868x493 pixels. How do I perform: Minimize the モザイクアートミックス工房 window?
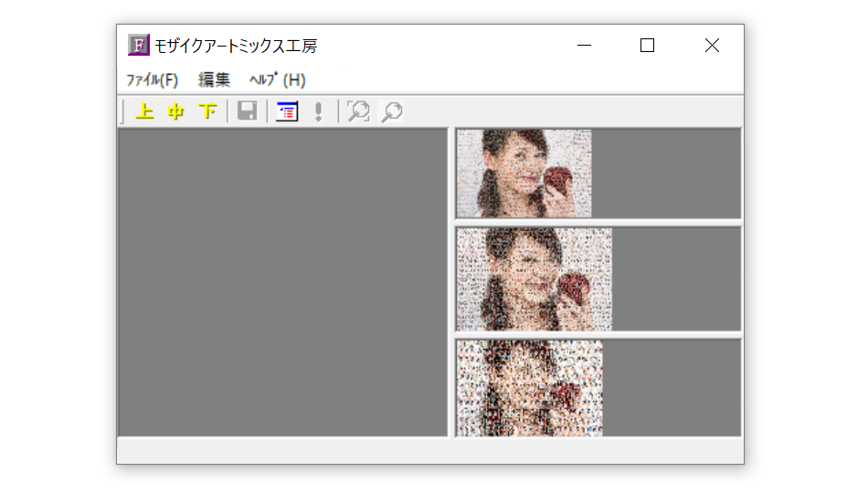[x=584, y=46]
